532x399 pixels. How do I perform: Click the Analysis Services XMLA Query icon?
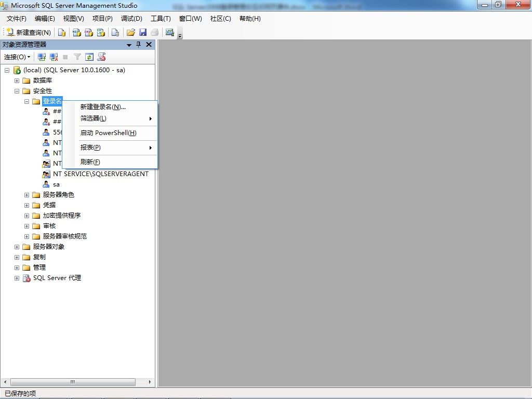click(x=101, y=32)
